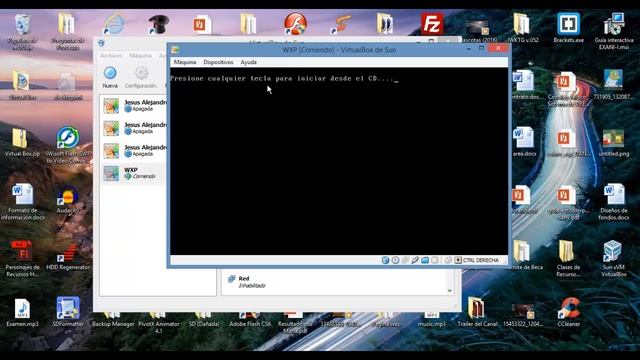Click the mouse integration status icon
The width and height of the screenshot is (640, 360).
448,260
